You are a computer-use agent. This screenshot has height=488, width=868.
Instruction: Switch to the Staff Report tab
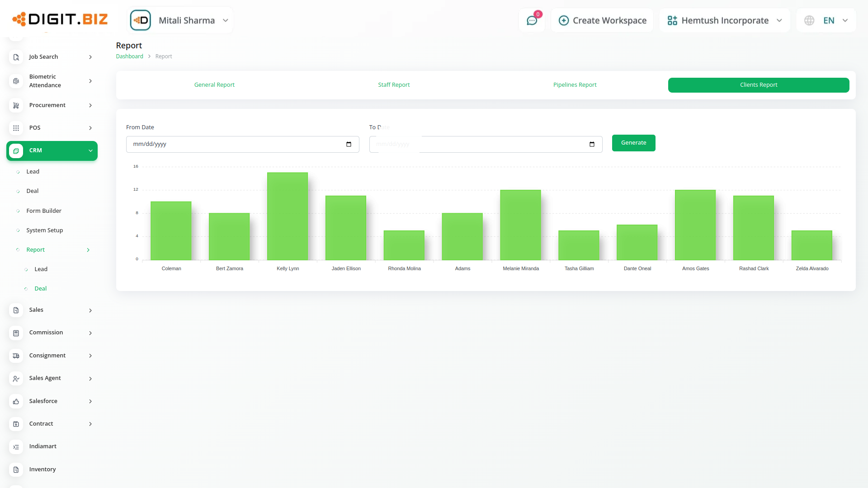[x=394, y=85]
